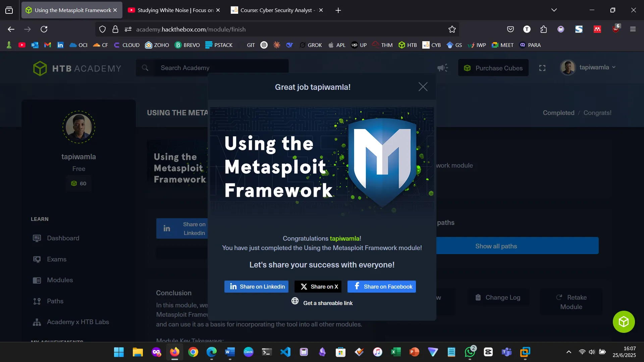644x362 pixels.
Task: Enter fullscreen using the expand icon
Action: coord(542,68)
